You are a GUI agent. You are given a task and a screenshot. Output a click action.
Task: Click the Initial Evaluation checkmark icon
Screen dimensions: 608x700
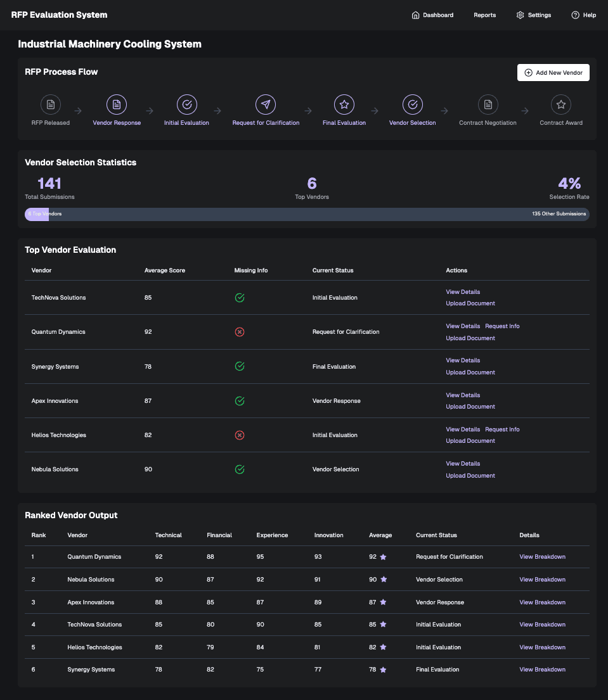(x=186, y=105)
